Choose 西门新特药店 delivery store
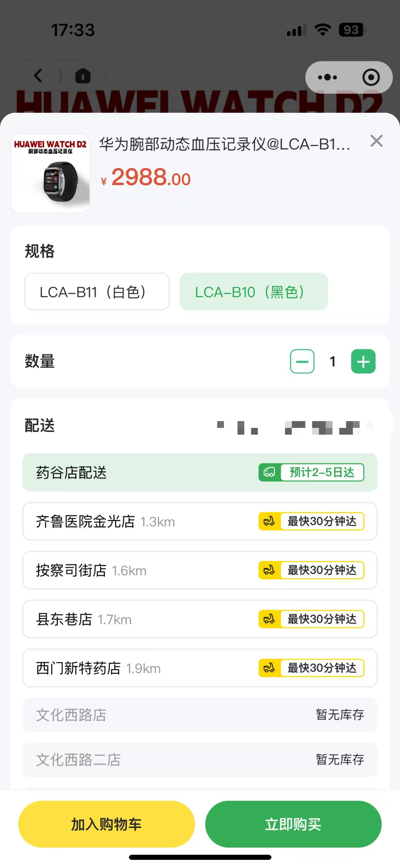Image resolution: width=400 pixels, height=868 pixels. pyautogui.click(x=200, y=668)
